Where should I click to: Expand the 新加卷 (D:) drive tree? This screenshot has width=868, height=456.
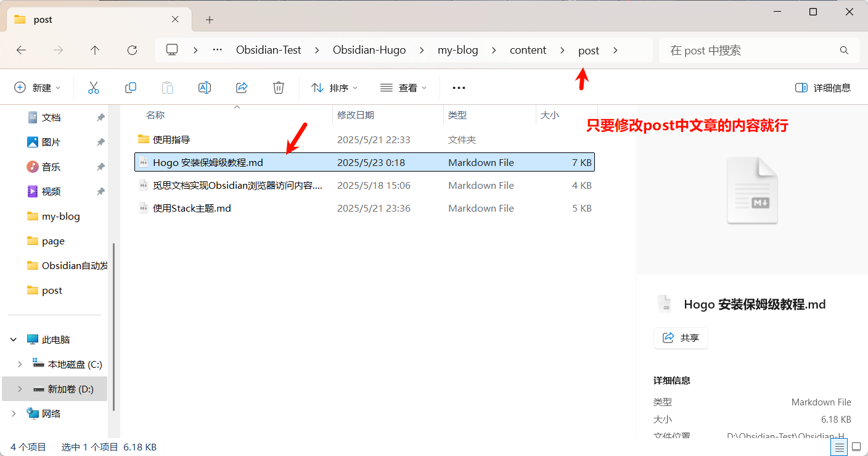click(20, 389)
